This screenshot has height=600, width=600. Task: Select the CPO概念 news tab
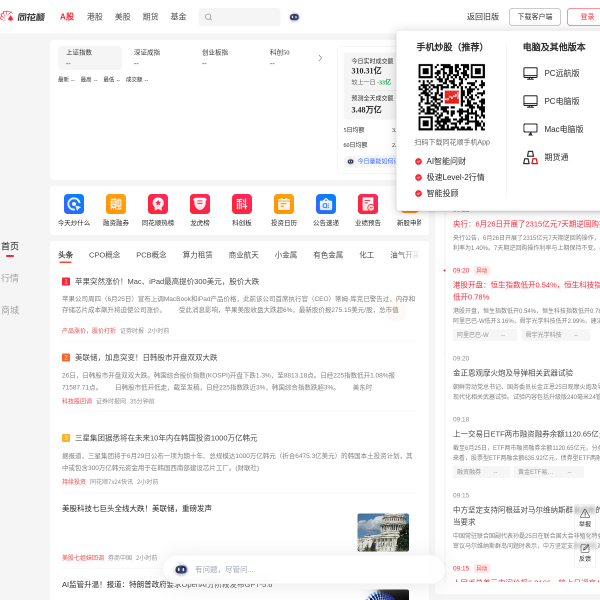104,255
